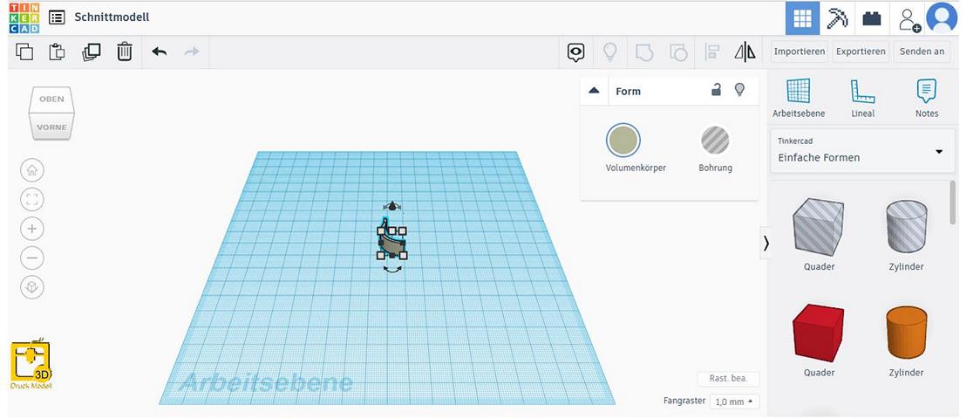
Task: Switch to the bricks view tab
Action: pyautogui.click(x=871, y=17)
